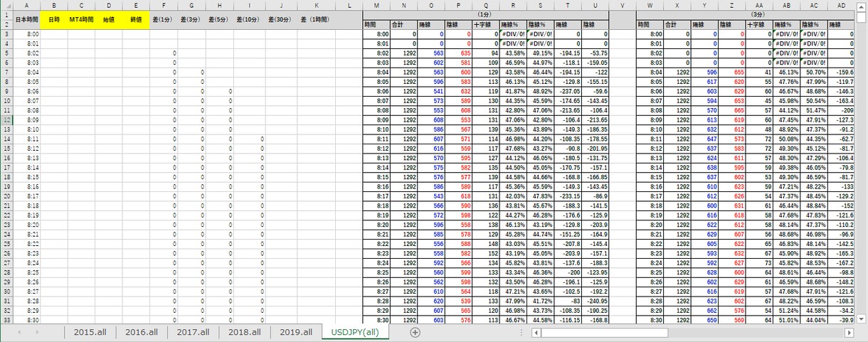
Task: Click vertical scrollbar down arrow
Action: point(862,319)
